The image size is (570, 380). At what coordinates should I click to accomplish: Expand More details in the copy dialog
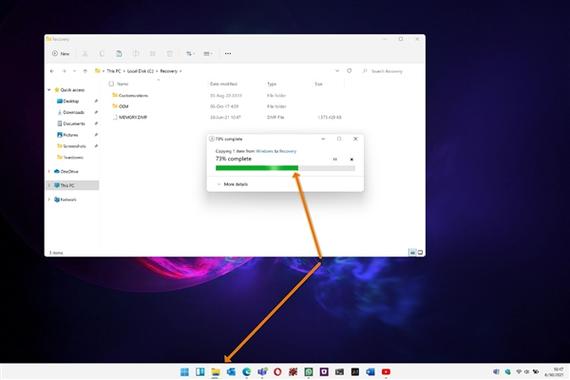233,184
